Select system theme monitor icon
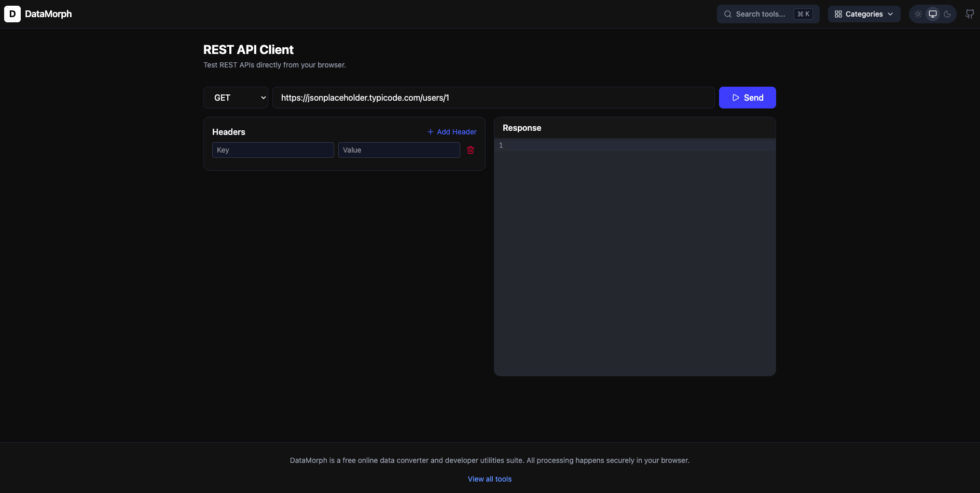980x493 pixels. click(x=933, y=14)
